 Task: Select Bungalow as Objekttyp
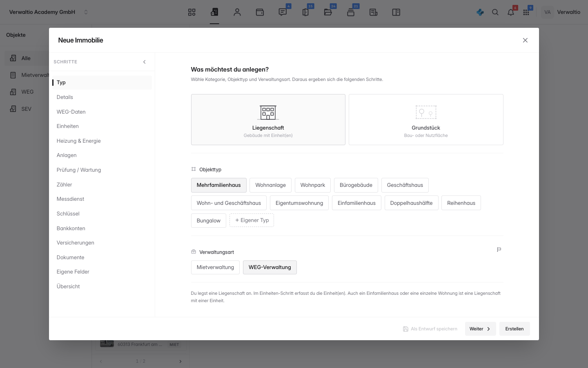[x=209, y=220]
